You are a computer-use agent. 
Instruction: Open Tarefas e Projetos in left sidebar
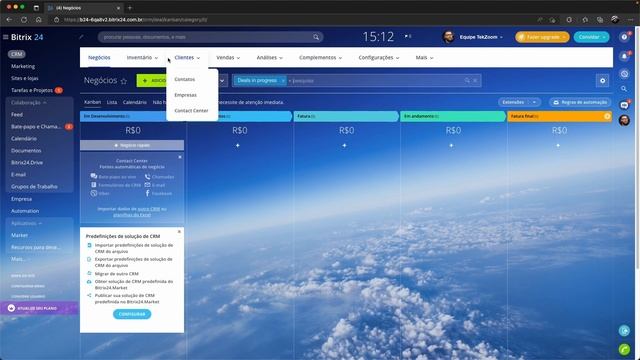tap(32, 90)
